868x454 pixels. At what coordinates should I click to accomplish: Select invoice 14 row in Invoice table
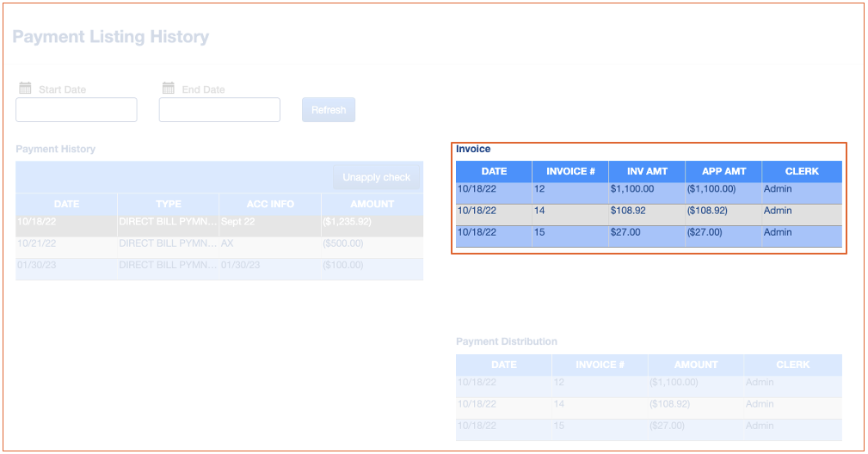point(649,211)
